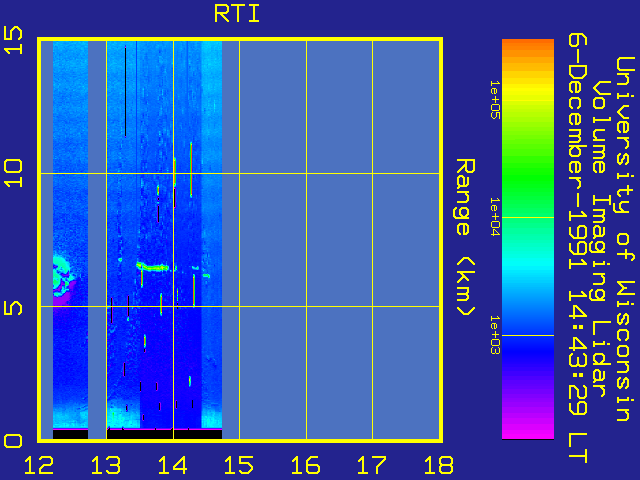Click the 1e+03 colorbar label
This screenshot has height=480, width=640.
click(495, 335)
